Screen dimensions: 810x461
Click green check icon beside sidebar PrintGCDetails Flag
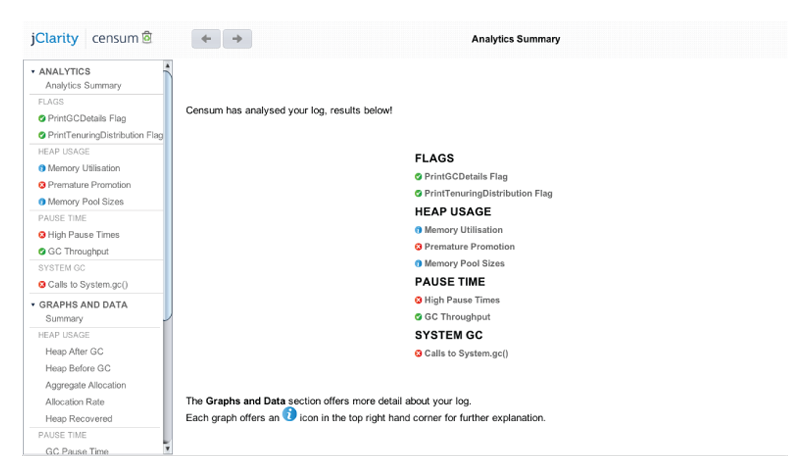(42, 118)
